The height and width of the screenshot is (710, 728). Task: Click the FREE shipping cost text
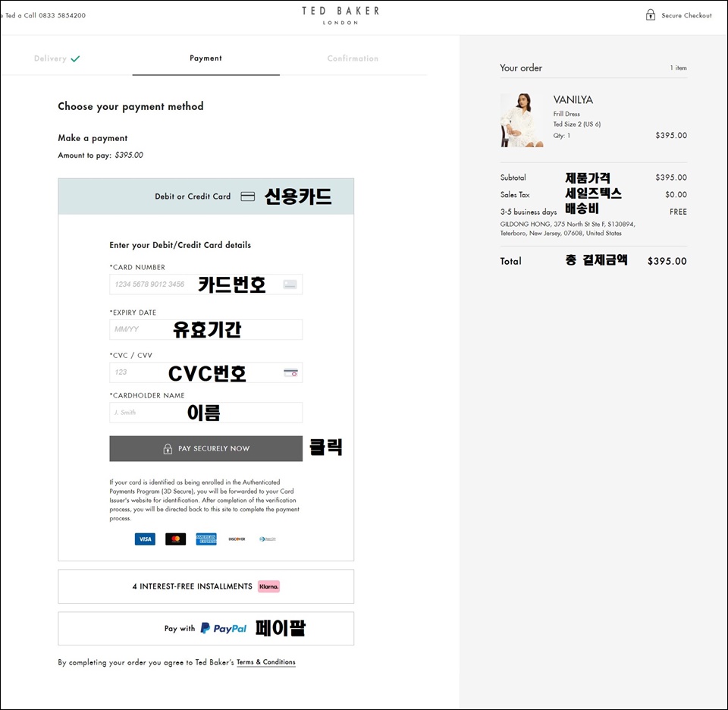[678, 212]
